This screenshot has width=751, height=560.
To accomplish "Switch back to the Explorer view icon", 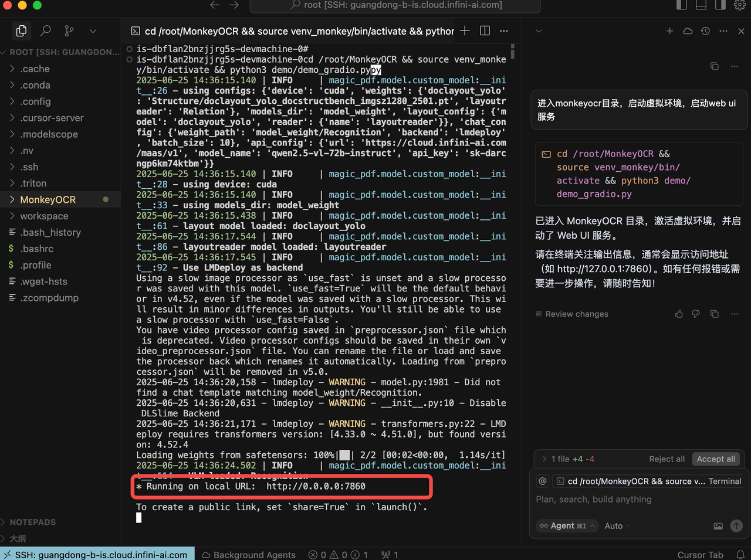I will click(21, 30).
